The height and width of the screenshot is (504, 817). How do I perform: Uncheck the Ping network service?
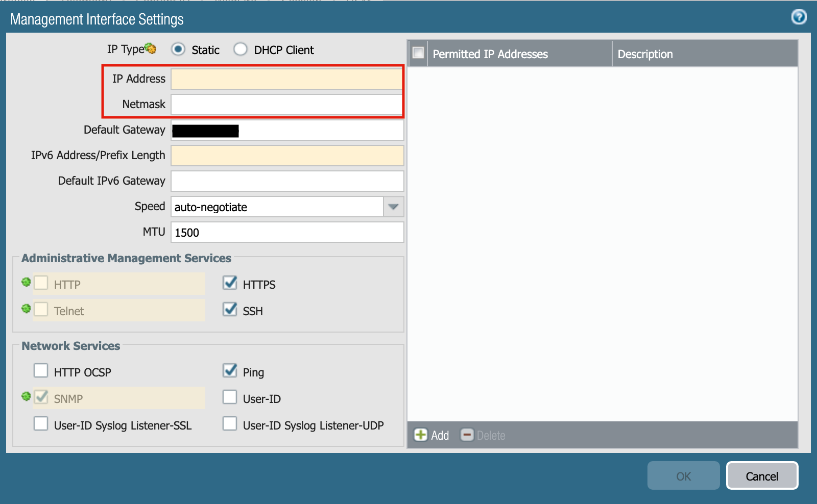tap(230, 370)
